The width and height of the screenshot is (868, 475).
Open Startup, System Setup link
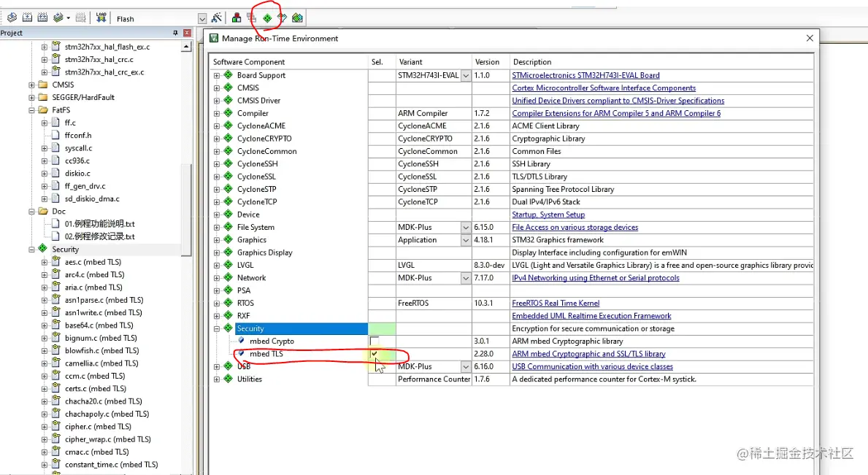[548, 215]
